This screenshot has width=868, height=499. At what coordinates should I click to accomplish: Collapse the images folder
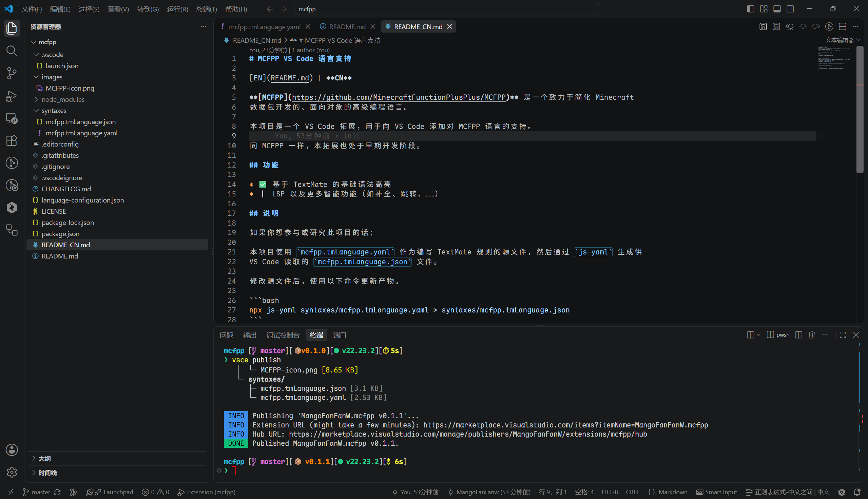tap(36, 77)
